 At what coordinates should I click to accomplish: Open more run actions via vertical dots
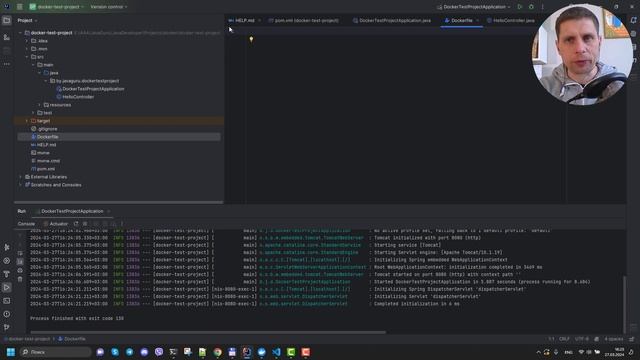pyautogui.click(x=542, y=7)
